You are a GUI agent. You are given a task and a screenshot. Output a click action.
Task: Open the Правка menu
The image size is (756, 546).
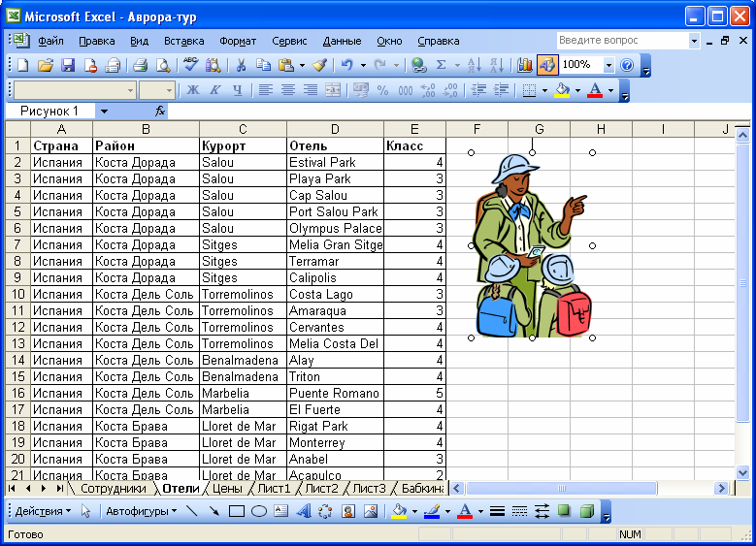[97, 41]
